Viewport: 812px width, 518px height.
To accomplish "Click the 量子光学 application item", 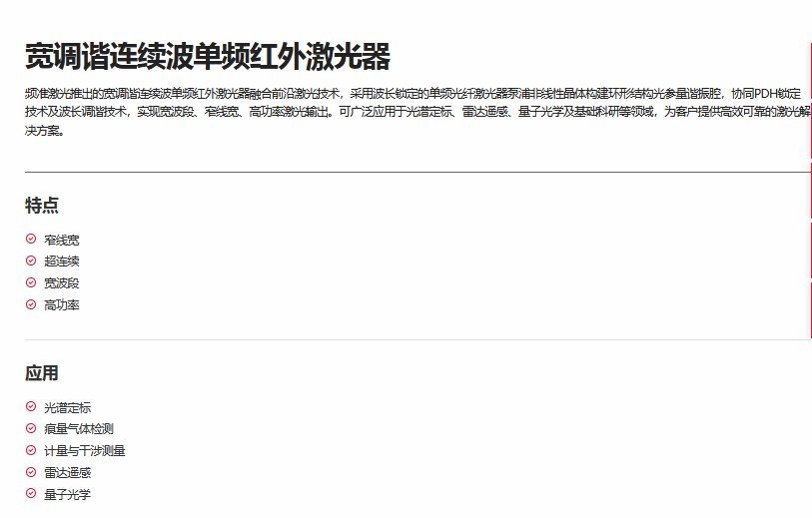I will 68,494.
